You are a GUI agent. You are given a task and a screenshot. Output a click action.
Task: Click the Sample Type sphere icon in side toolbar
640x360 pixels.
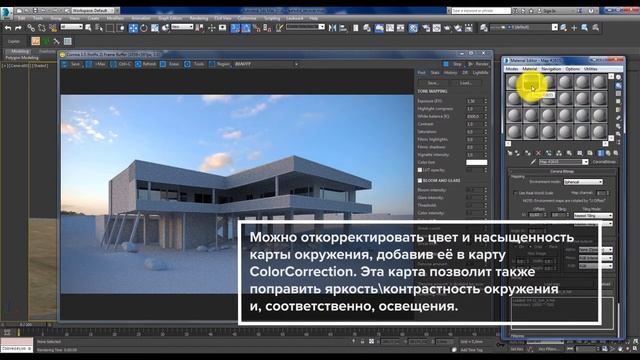coord(618,77)
